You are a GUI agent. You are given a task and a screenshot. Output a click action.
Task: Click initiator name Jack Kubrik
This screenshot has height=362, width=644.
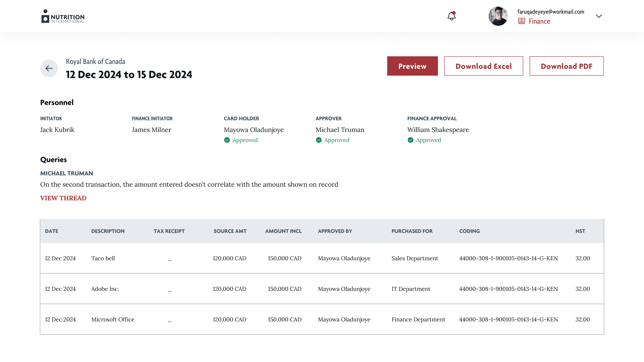[x=57, y=130]
